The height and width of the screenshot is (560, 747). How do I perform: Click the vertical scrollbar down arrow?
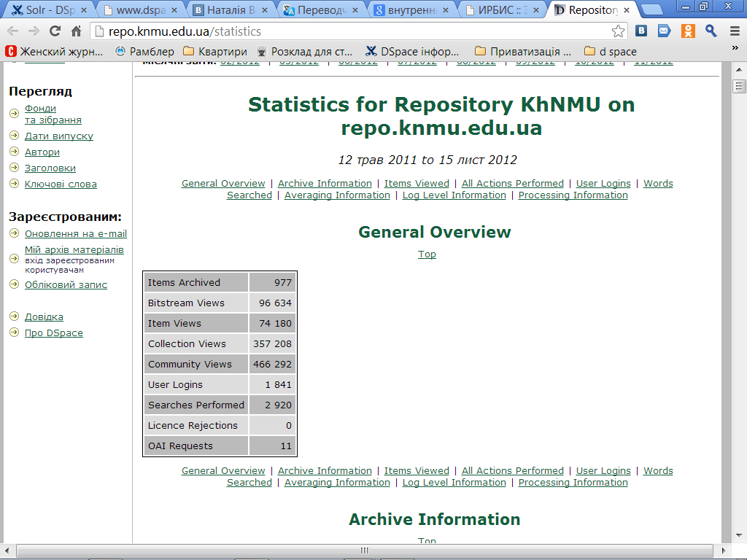tap(739, 535)
